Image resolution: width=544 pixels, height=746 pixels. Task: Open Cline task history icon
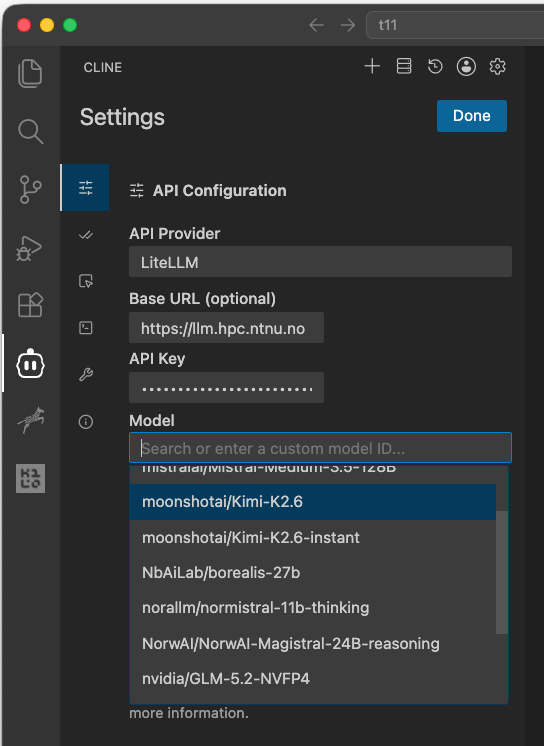pos(435,66)
